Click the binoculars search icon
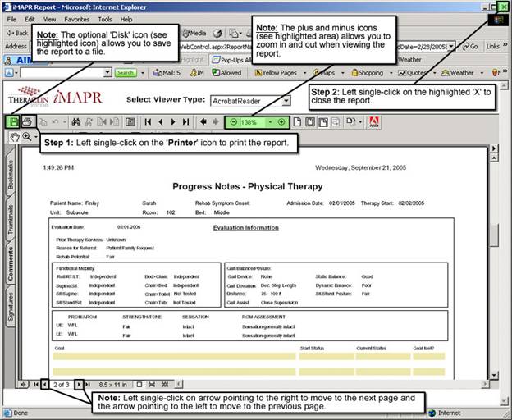Screen dimensions: 512x420 pyautogui.click(x=76, y=121)
